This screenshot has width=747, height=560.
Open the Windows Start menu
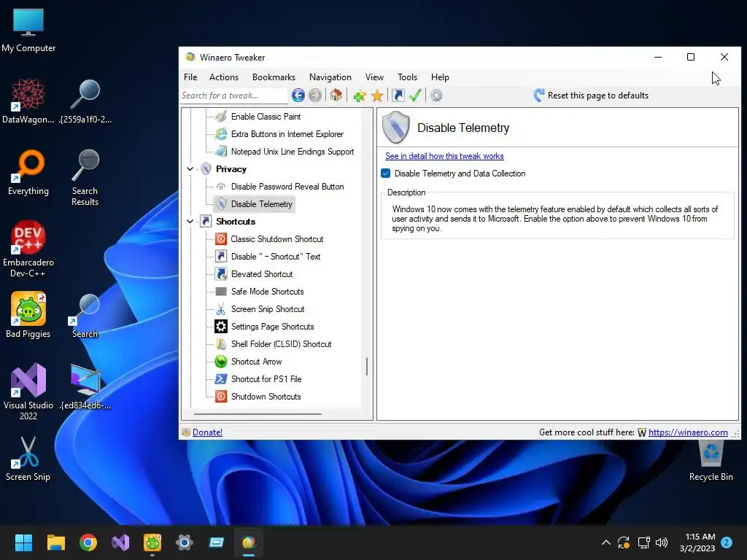[24, 542]
